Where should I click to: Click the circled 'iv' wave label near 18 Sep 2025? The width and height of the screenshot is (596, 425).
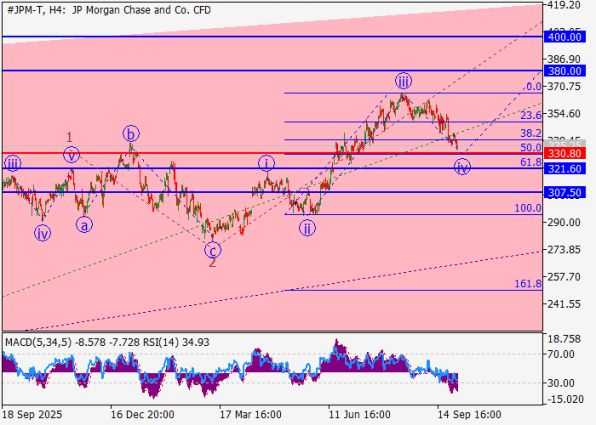[42, 233]
